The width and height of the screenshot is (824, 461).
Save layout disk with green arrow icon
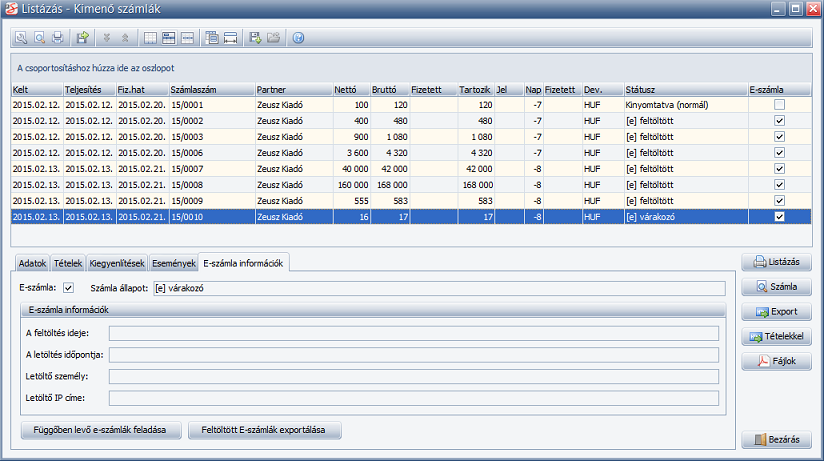coord(255,38)
